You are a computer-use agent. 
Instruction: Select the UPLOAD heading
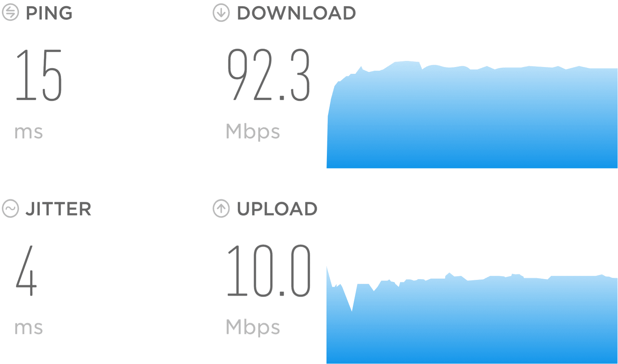coord(277,209)
